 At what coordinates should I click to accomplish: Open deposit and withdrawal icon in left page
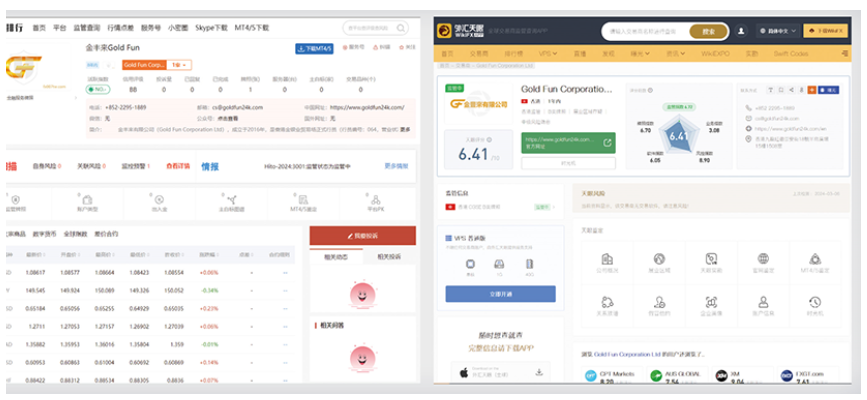[x=159, y=200]
